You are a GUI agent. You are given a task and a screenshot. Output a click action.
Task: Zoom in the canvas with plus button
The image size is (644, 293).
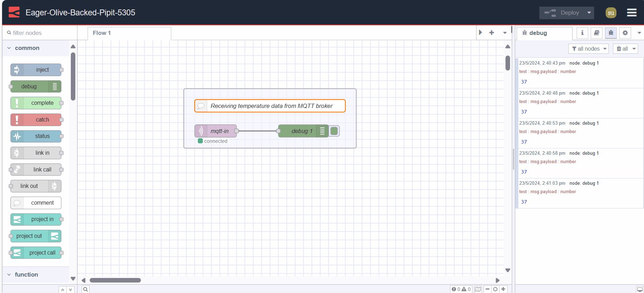click(503, 289)
